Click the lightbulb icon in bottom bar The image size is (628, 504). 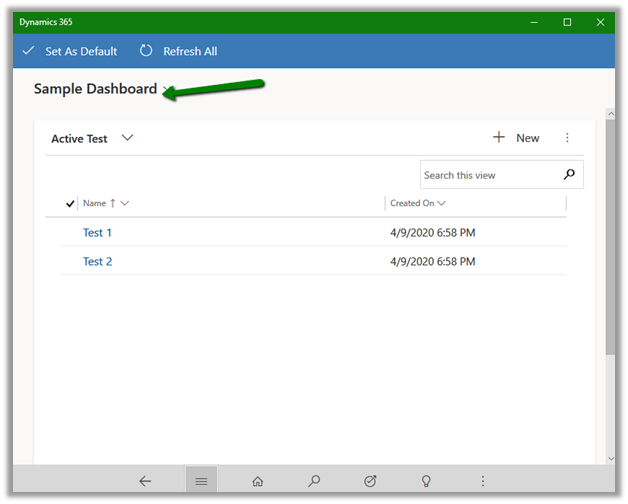click(x=426, y=481)
